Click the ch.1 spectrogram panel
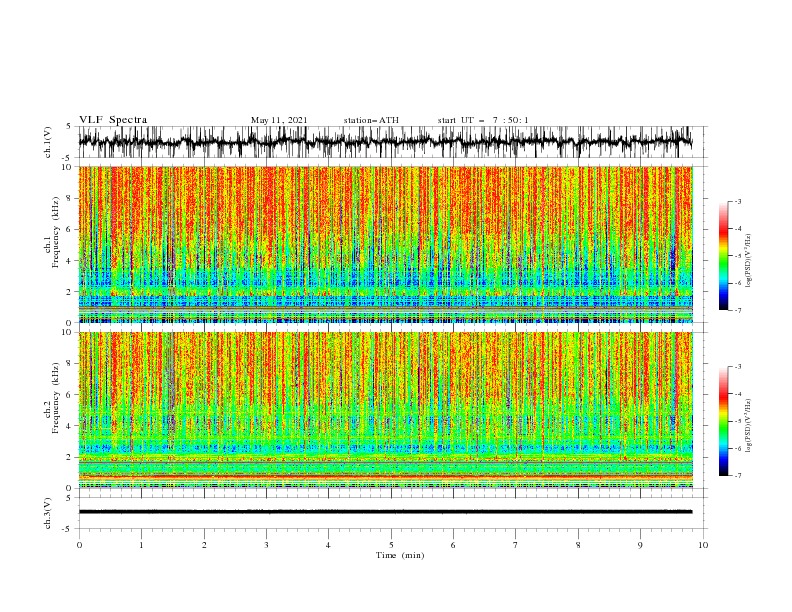Viewport: 792px width, 612px height. 385,244
